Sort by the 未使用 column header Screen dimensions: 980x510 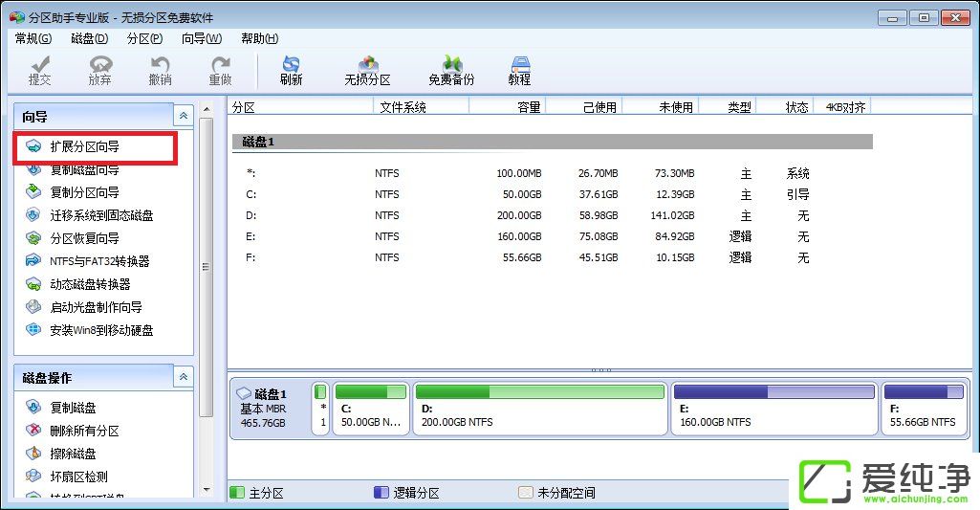[x=660, y=107]
